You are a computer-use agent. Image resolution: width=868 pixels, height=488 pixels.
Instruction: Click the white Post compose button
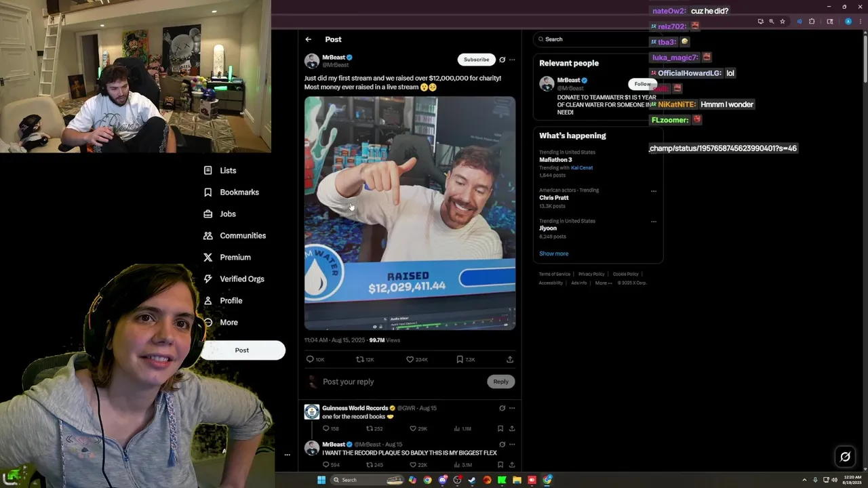pyautogui.click(x=242, y=350)
